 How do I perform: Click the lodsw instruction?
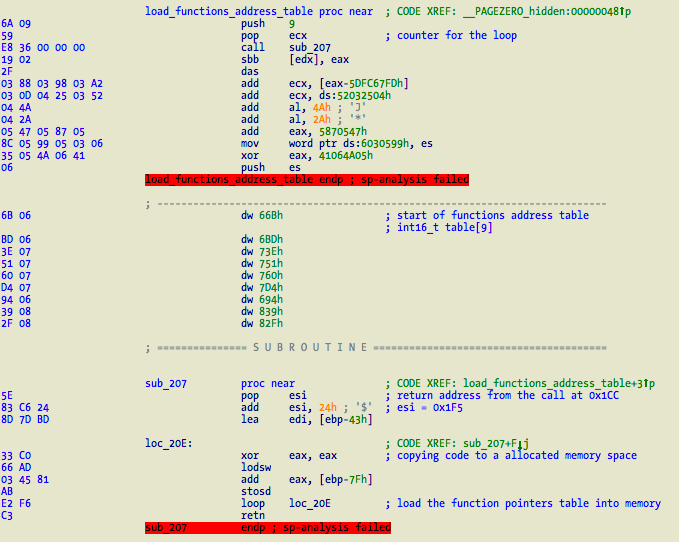256,467
